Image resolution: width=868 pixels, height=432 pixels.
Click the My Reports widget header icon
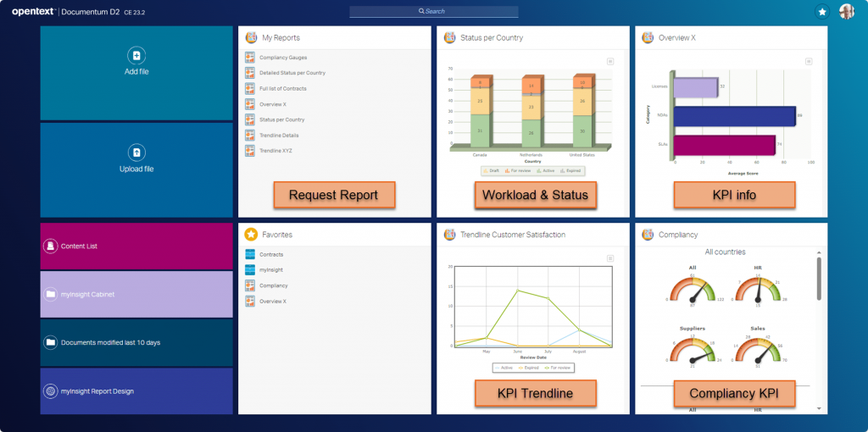pyautogui.click(x=251, y=37)
